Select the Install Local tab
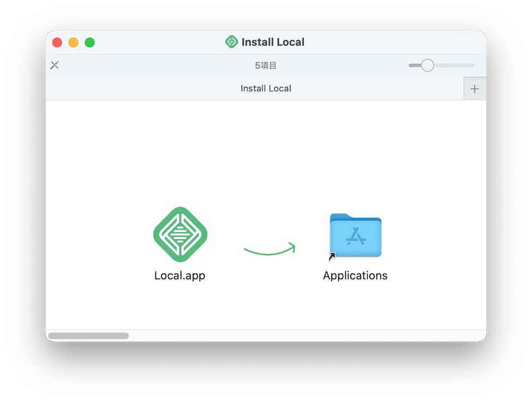This screenshot has width=532, height=402. pos(254,88)
